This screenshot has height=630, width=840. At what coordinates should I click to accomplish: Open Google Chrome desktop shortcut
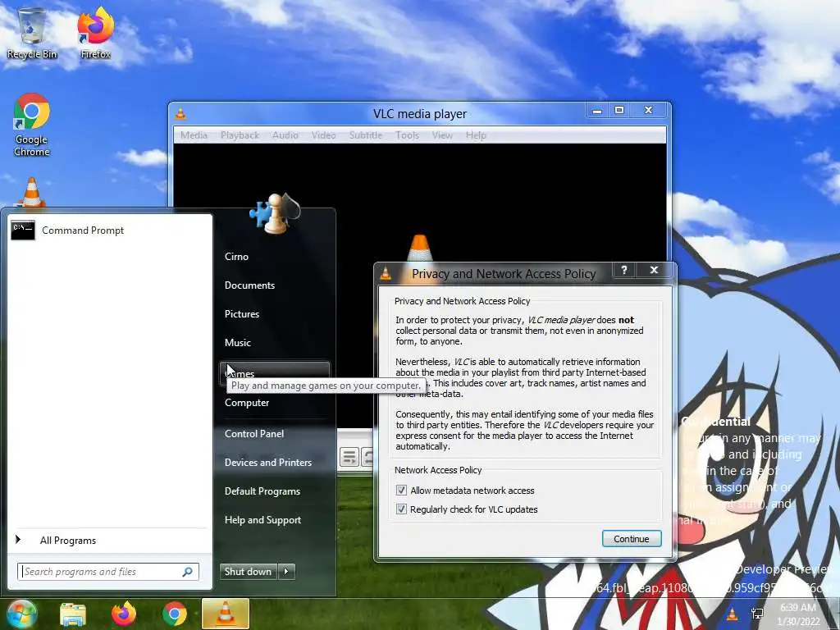click(x=32, y=125)
